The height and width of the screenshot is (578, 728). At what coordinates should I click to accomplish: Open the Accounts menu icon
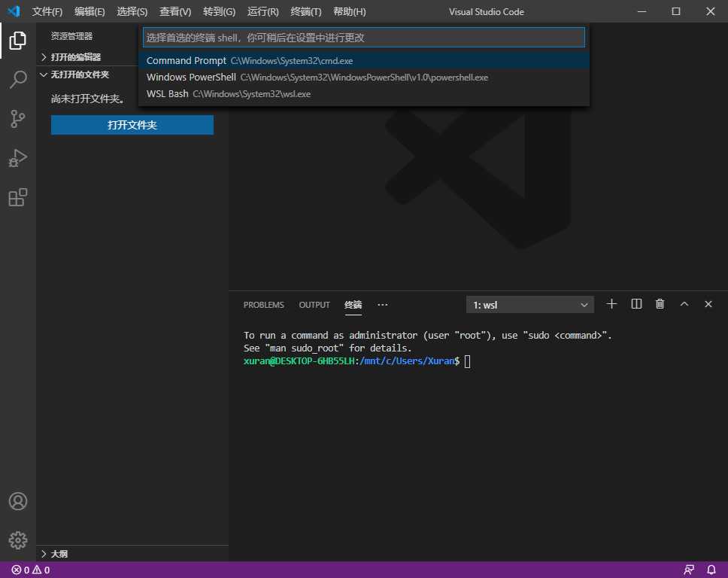coord(17,501)
